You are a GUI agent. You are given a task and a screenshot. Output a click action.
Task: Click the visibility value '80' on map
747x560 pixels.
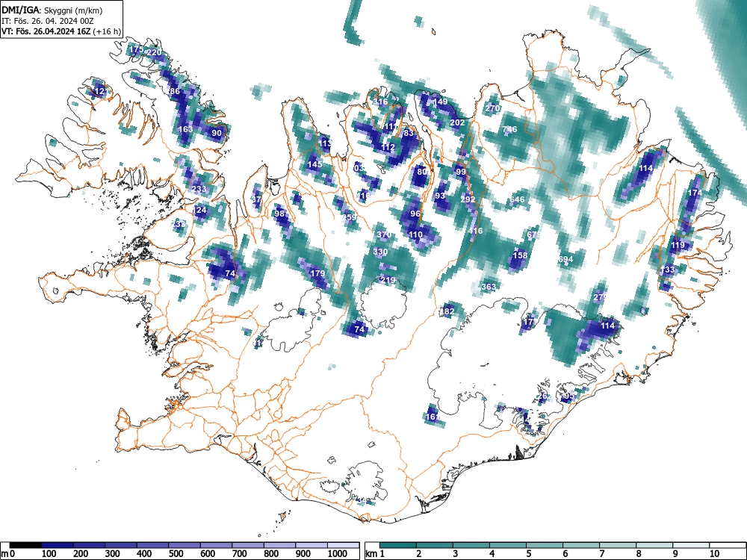point(422,172)
